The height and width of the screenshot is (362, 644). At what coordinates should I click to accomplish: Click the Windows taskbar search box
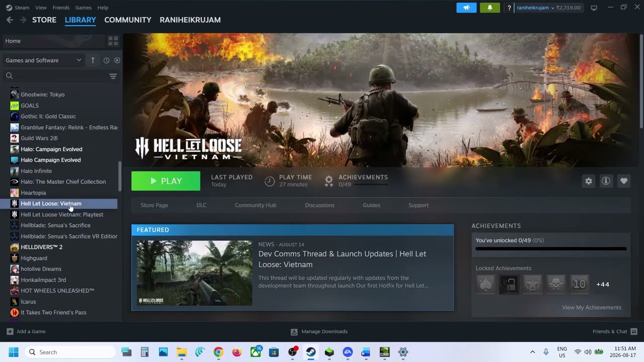70,352
